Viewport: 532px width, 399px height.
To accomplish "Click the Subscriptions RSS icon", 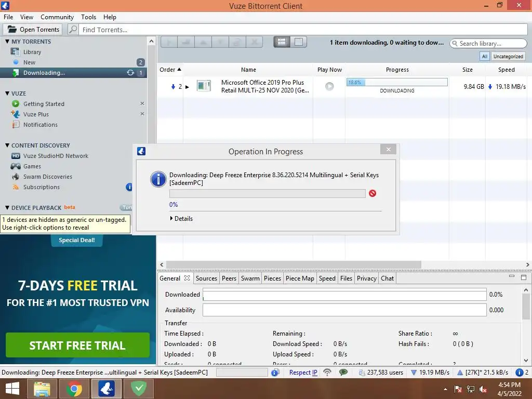I will pos(16,187).
